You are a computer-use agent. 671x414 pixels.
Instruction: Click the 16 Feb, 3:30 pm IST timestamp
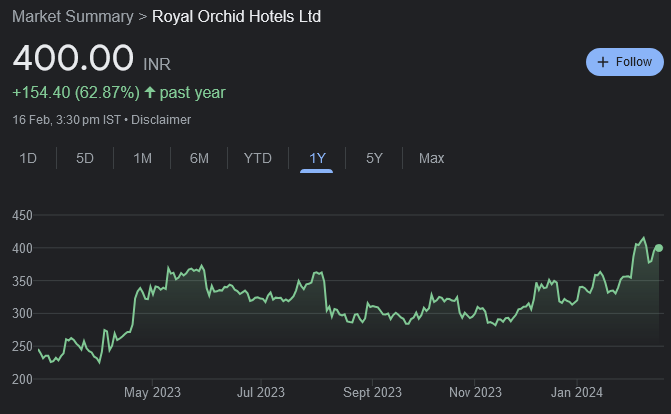coord(67,120)
